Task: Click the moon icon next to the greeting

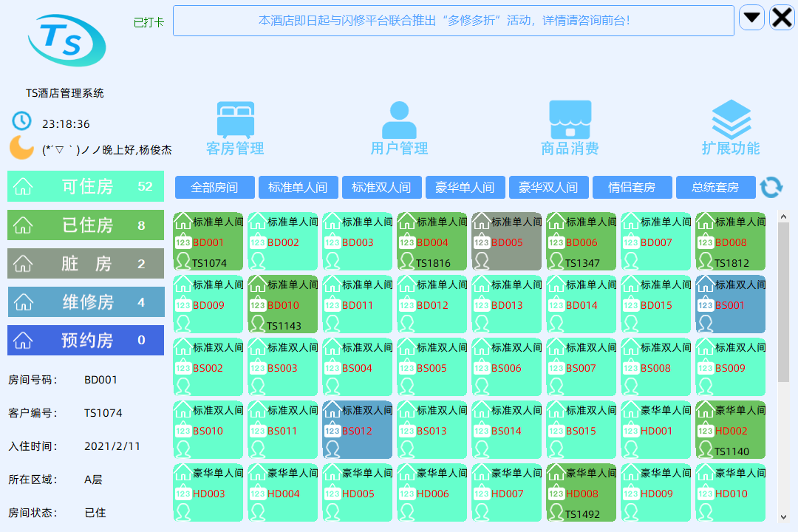Action: pos(19,147)
